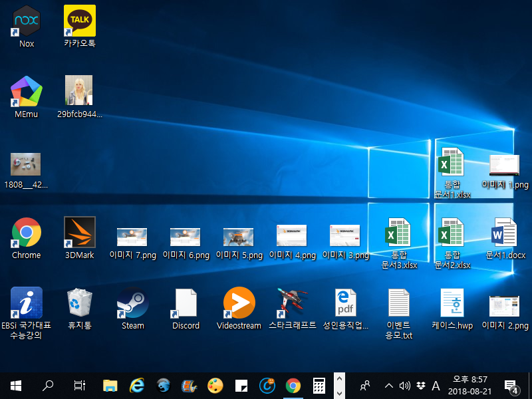Select the 이미지 1.png file
Image resolution: width=532 pixels, height=399 pixels.
[505, 172]
